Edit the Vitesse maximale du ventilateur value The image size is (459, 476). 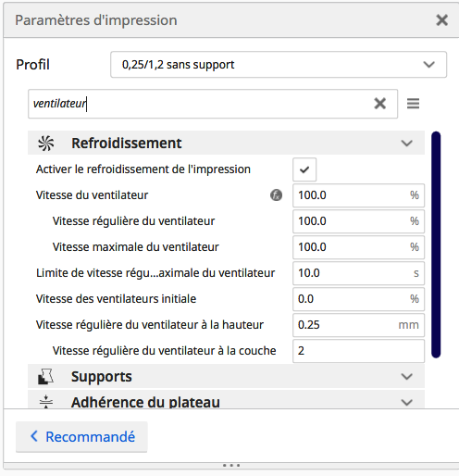click(358, 247)
